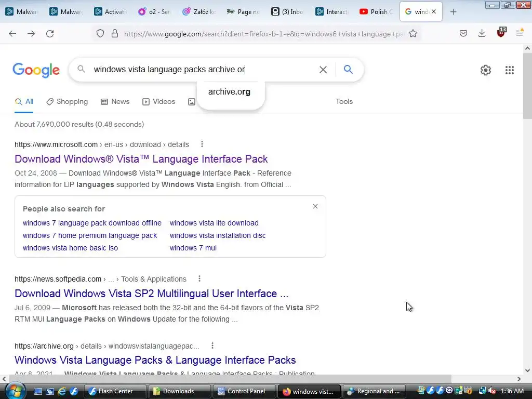
Task: Click into the Google search box
Action: pos(204,70)
